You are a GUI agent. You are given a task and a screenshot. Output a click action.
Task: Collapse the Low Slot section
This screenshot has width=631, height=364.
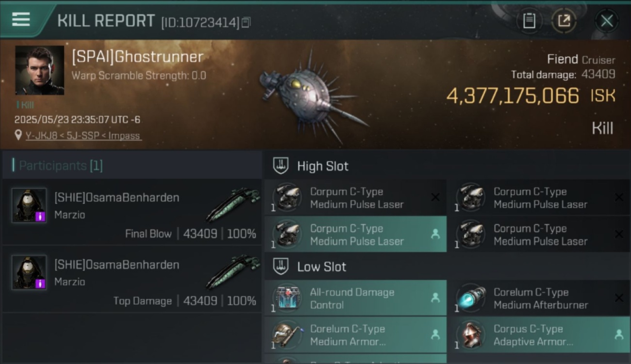point(281,266)
